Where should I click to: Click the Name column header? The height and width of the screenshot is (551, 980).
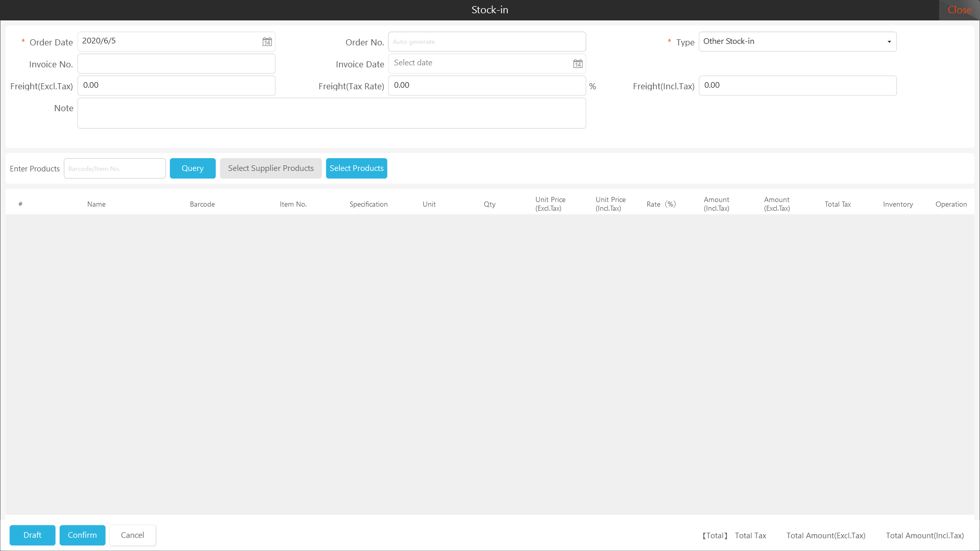click(x=96, y=204)
